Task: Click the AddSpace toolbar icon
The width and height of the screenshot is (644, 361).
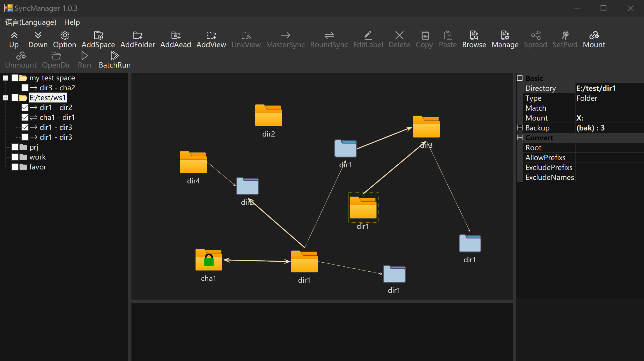Action: point(98,36)
